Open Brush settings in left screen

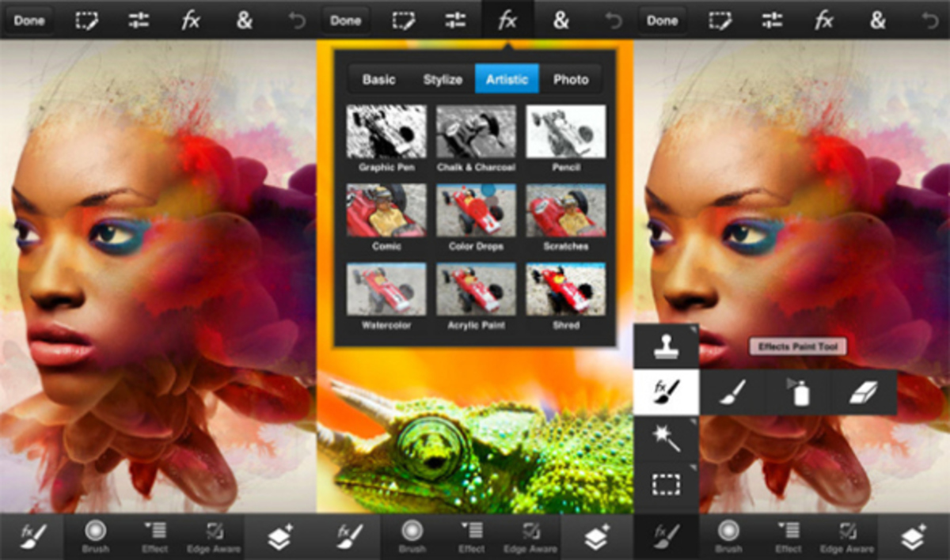96,537
